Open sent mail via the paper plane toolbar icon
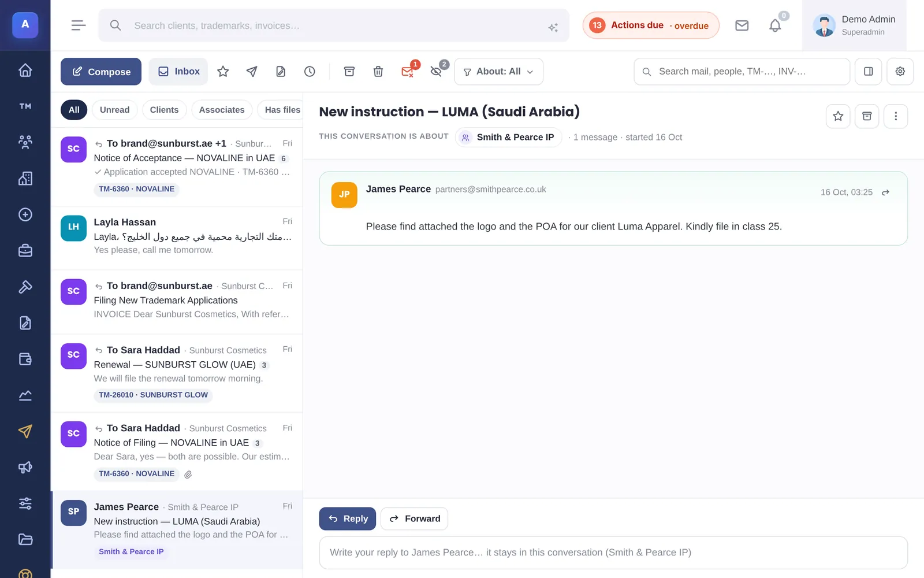The width and height of the screenshot is (924, 578). 252,72
